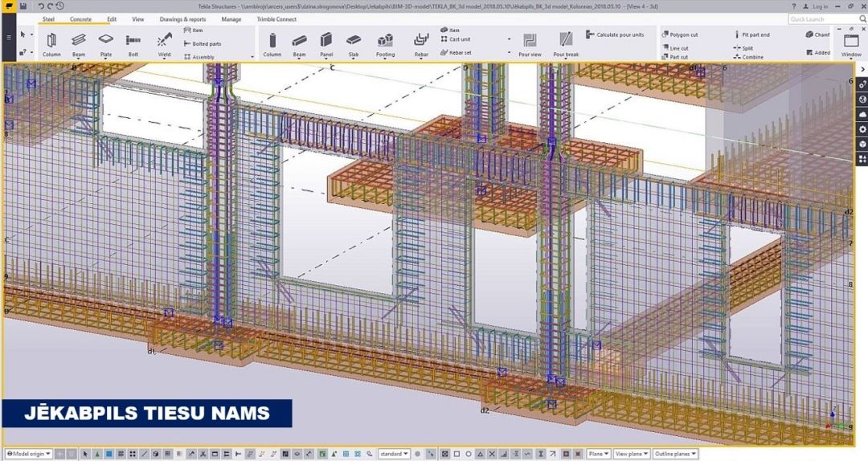868x461 pixels.
Task: Select the concrete Slab tool
Action: pyautogui.click(x=354, y=43)
